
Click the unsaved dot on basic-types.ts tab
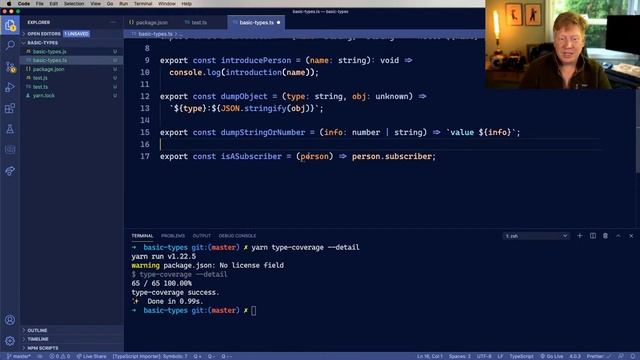[x=278, y=22]
